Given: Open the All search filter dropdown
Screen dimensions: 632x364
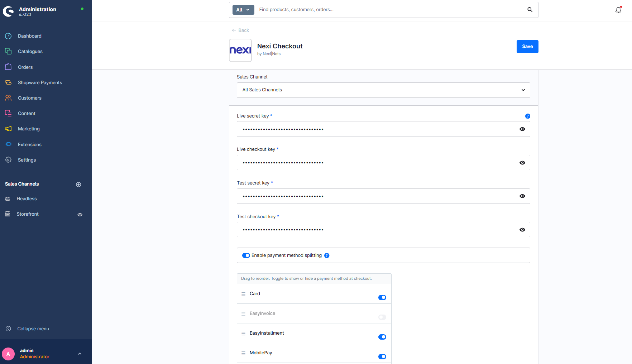Looking at the screenshot, I should [243, 10].
